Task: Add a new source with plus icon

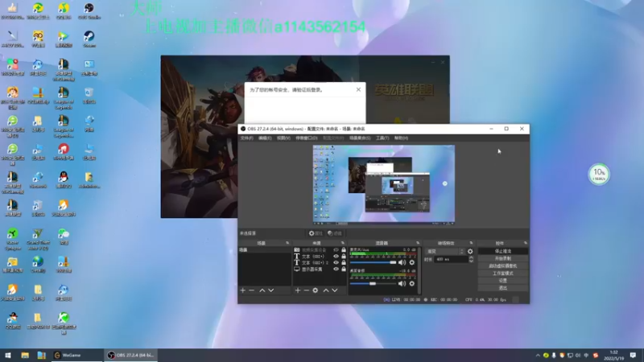Action: (298, 290)
